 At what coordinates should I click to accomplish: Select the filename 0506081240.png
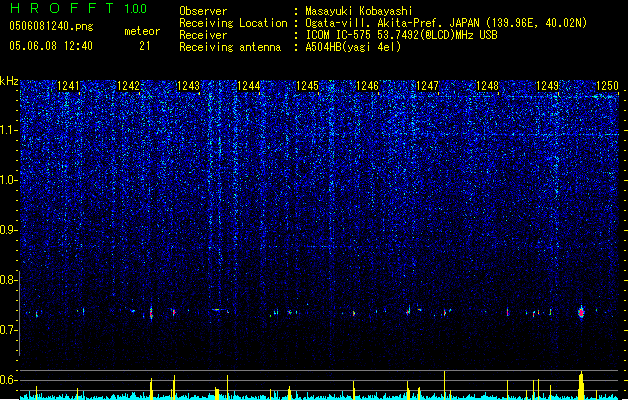[51, 26]
